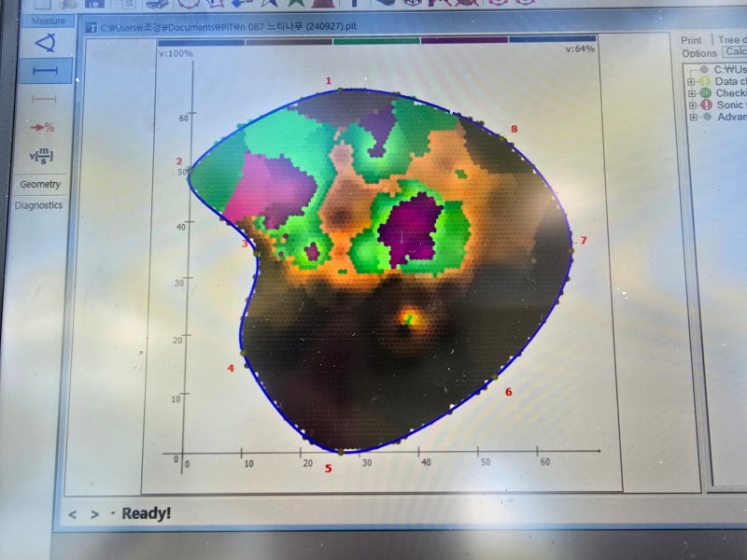The image size is (747, 560).
Task: Go forward with the > arrow
Action: (x=95, y=514)
